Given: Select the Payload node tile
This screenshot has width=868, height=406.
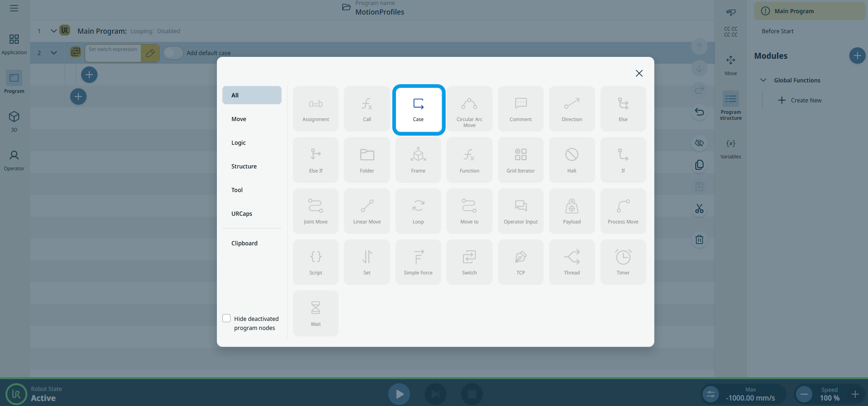Looking at the screenshot, I should click(571, 211).
